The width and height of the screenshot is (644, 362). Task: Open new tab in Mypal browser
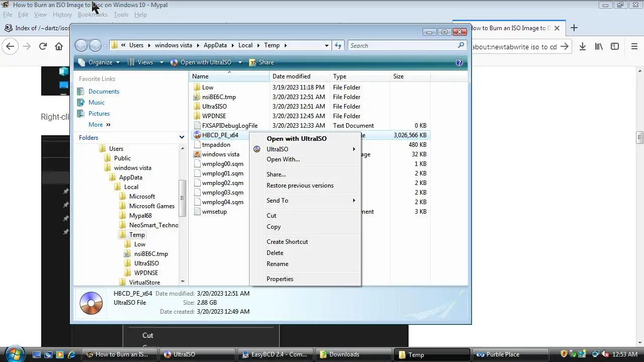[x=574, y=28]
